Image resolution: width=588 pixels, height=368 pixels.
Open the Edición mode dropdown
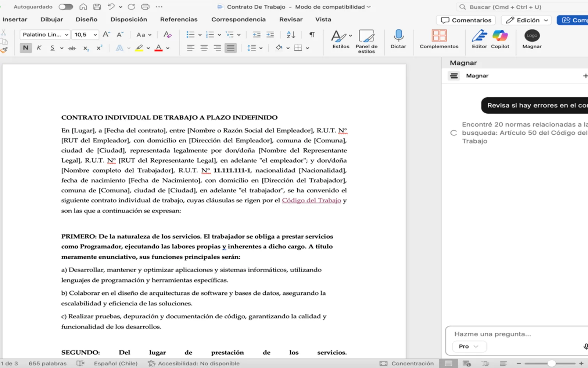[x=527, y=20]
